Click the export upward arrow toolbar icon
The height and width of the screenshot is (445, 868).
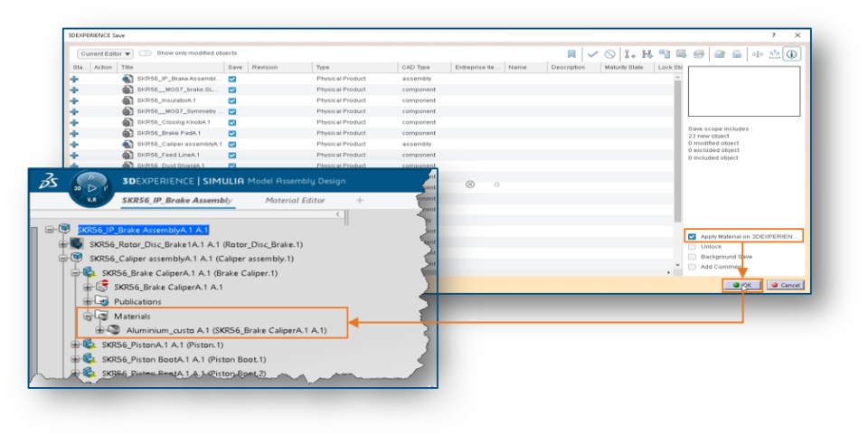coord(775,53)
